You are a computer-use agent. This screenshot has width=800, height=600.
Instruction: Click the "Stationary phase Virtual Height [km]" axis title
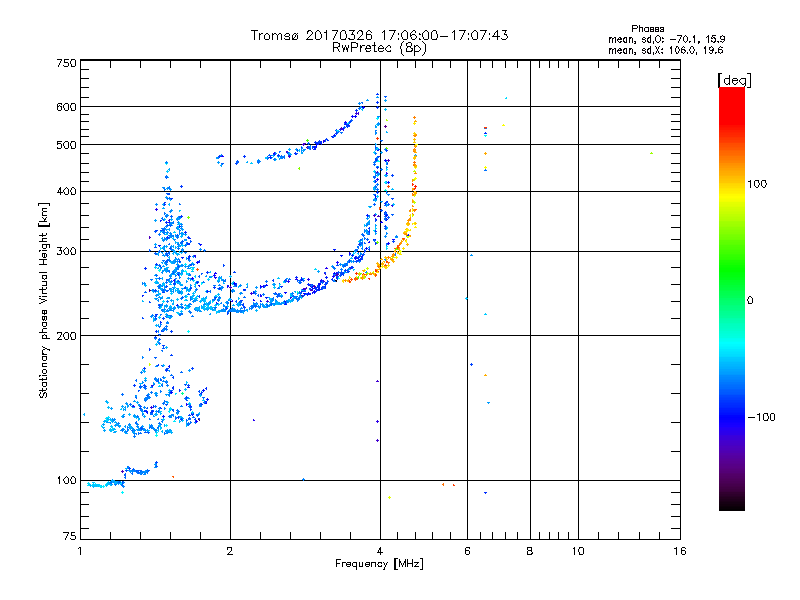click(44, 301)
